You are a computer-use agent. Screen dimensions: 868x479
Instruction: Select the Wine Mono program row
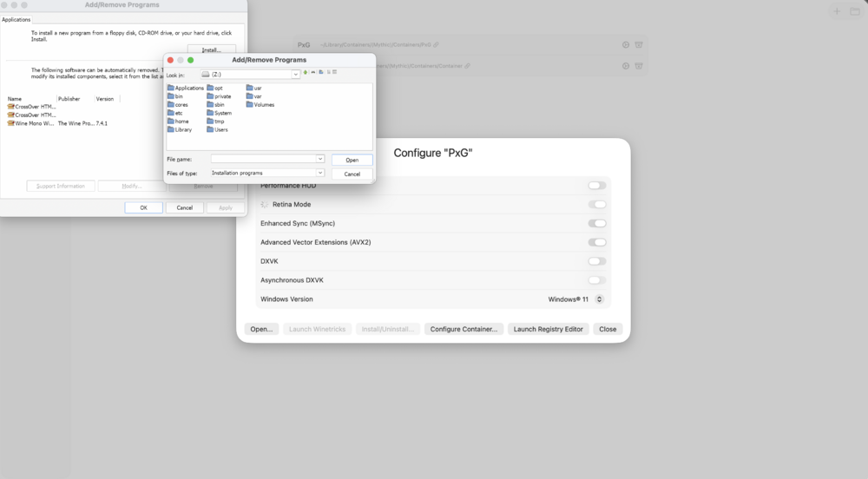click(57, 123)
